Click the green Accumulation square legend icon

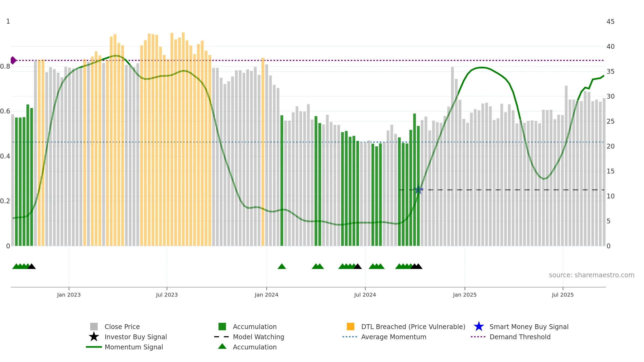click(x=222, y=326)
